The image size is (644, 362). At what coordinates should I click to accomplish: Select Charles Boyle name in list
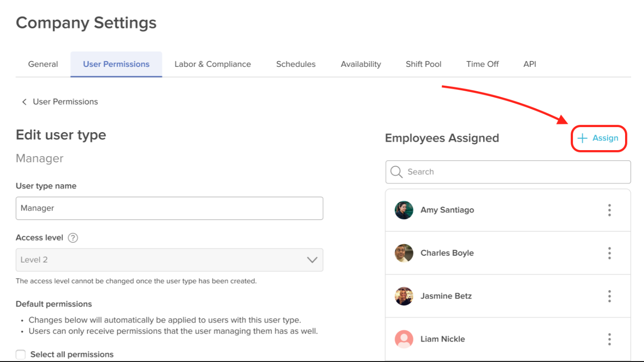[x=447, y=253]
